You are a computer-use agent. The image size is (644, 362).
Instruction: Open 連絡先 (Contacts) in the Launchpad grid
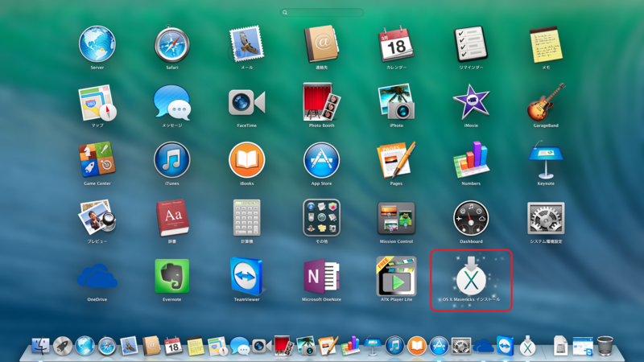click(321, 44)
